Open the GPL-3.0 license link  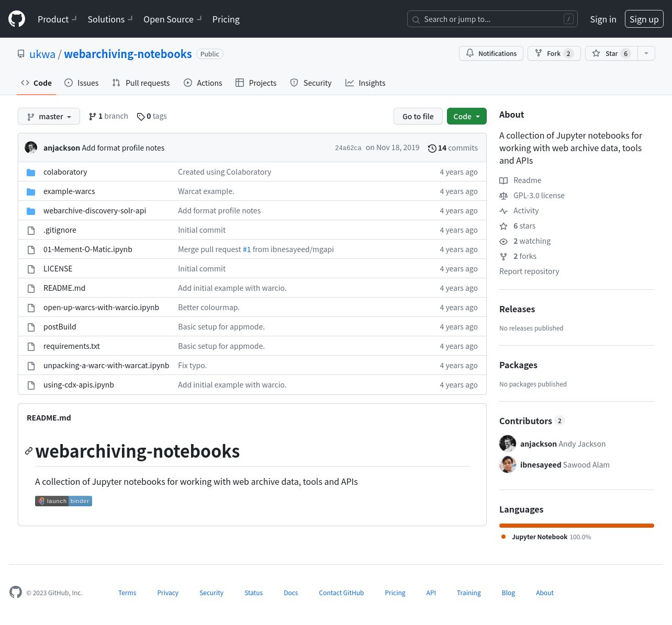pyautogui.click(x=539, y=196)
